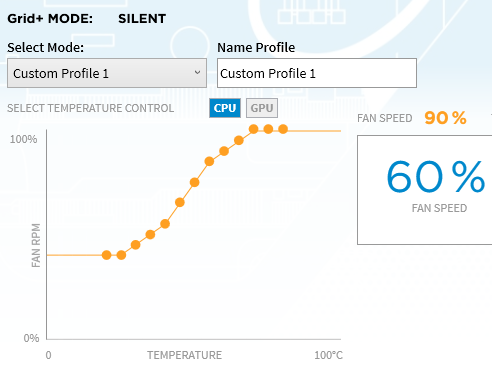The width and height of the screenshot is (492, 370).
Task: Select the first curve point on the fan graph
Action: tap(106, 255)
